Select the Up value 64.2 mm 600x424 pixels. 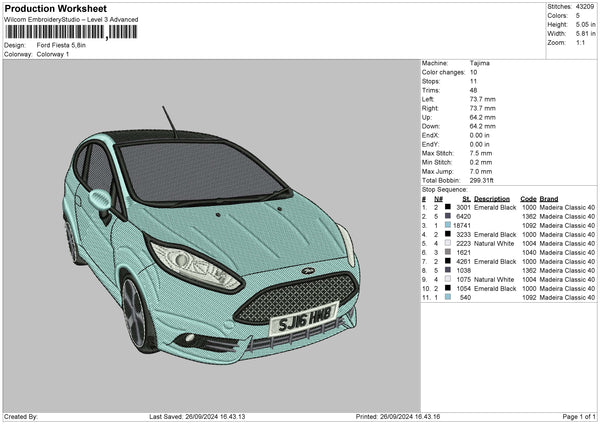pyautogui.click(x=483, y=117)
